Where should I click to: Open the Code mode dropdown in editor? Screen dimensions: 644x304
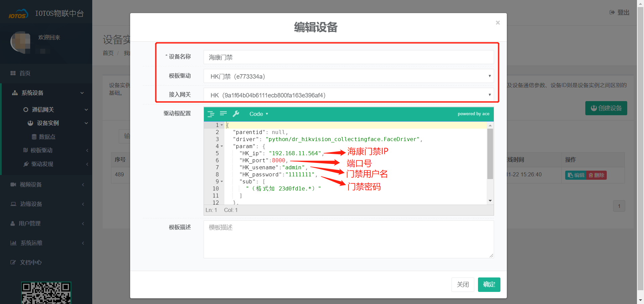(x=259, y=114)
